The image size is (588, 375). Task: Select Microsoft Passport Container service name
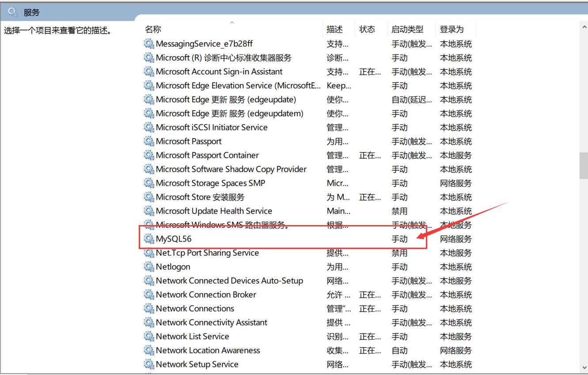click(207, 155)
